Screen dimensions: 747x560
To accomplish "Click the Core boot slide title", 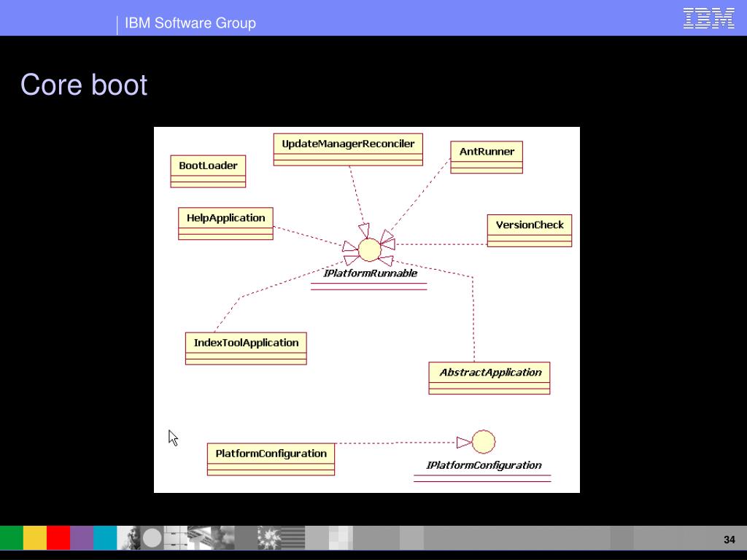I will [84, 85].
